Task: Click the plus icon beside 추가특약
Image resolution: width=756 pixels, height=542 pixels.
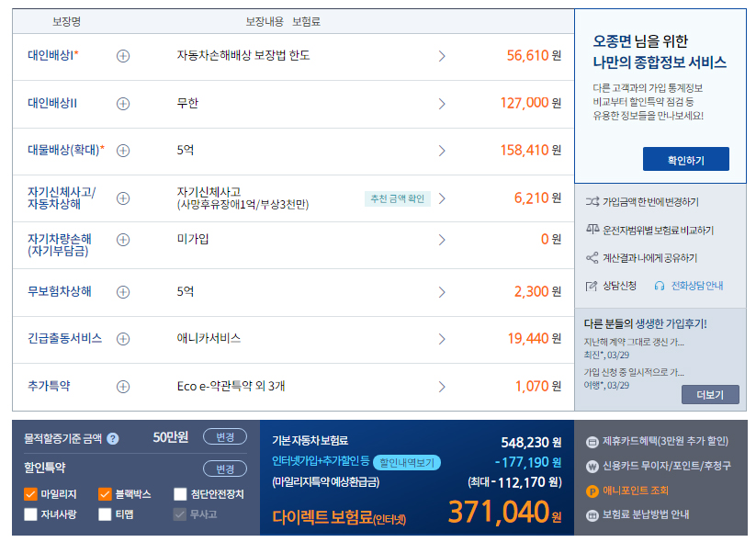Action: point(123,386)
